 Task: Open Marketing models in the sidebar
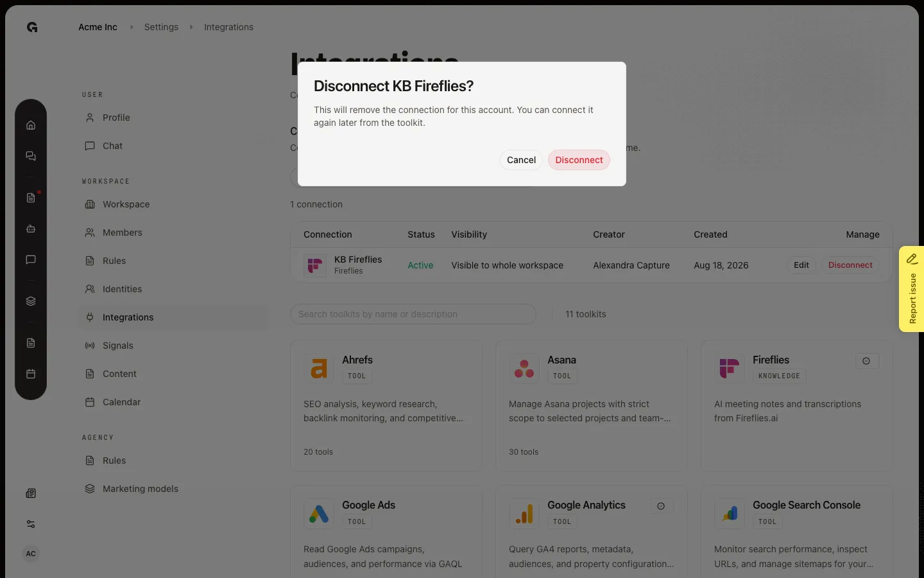[x=173, y=489]
